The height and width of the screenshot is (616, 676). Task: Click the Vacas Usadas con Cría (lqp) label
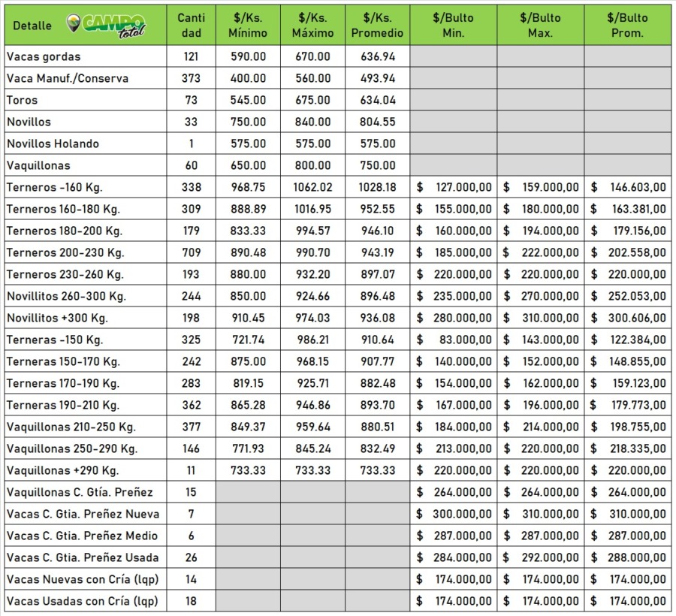(x=81, y=601)
